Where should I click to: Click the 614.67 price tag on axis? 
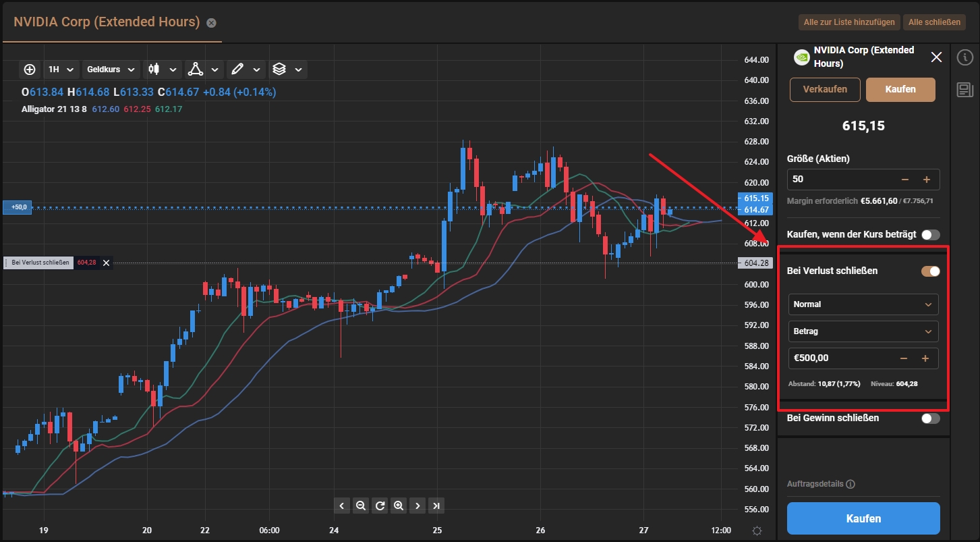click(756, 210)
